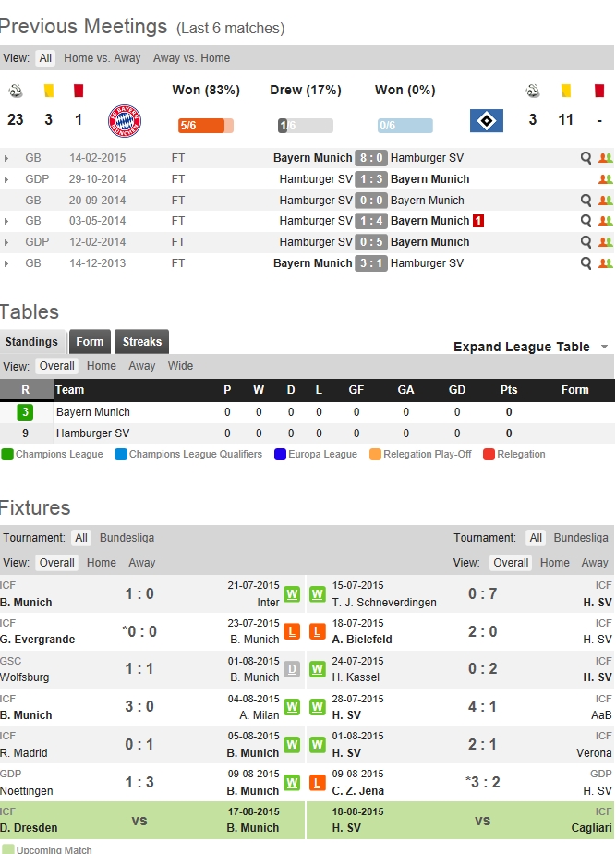Click the Bayern Munich team link in standings

coord(92,412)
